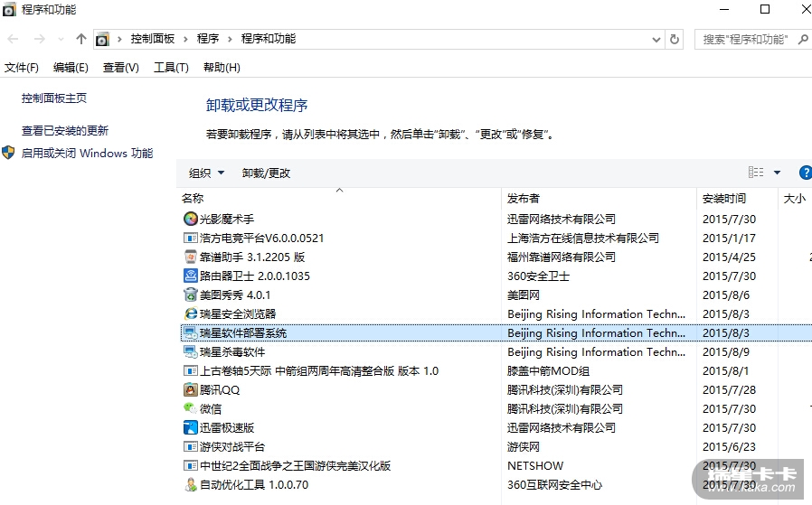The image size is (812, 505).
Task: Refresh the address bar location
Action: pos(675,39)
